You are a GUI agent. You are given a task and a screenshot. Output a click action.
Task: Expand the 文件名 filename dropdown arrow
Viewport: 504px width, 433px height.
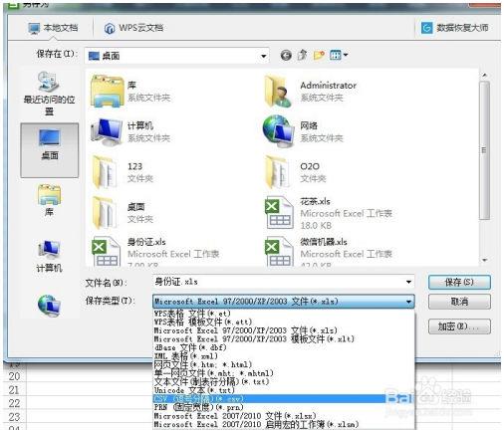[408, 283]
